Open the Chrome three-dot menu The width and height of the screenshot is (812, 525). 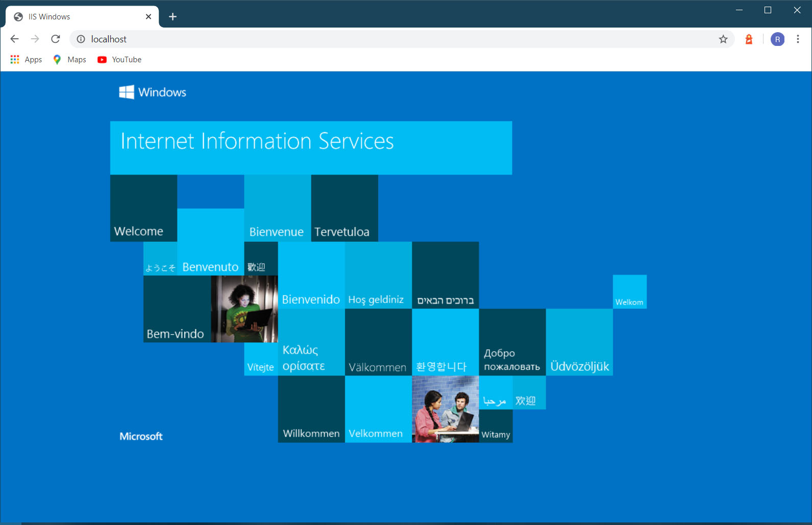tap(798, 39)
